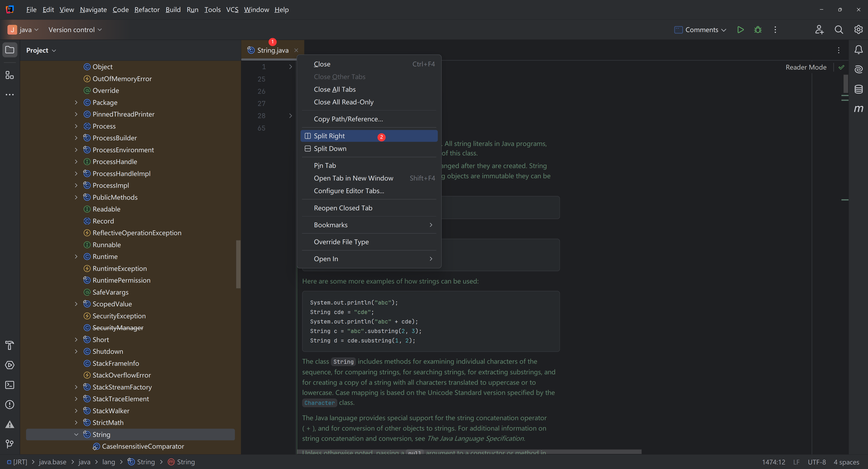The image size is (868, 469).
Task: Collapse the String tree node
Action: click(76, 434)
